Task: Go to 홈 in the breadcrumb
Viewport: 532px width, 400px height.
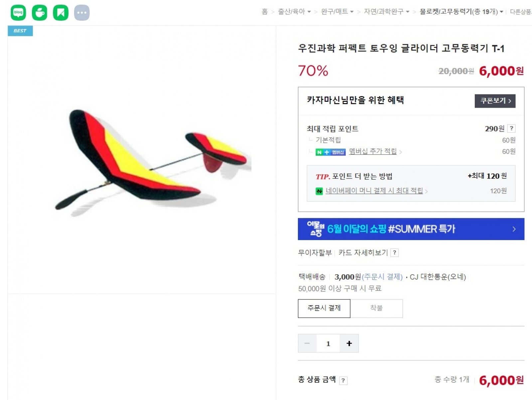Action: coord(265,12)
